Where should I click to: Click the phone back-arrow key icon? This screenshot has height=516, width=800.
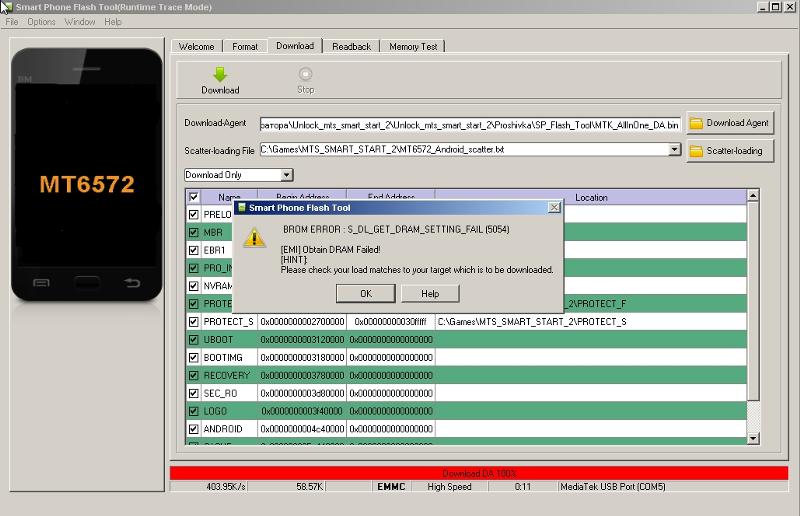[x=132, y=282]
